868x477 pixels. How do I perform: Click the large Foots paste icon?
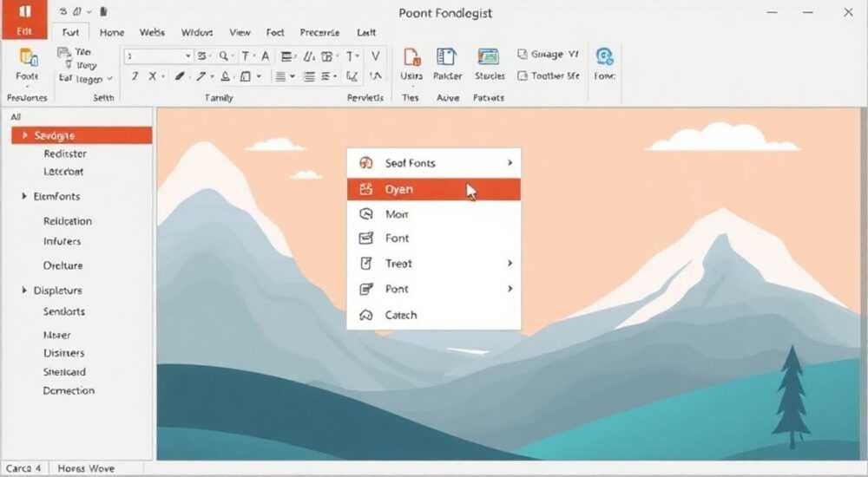28,57
